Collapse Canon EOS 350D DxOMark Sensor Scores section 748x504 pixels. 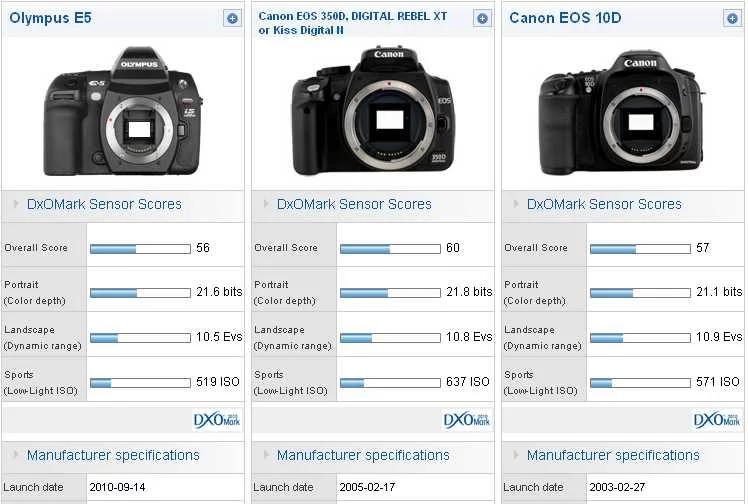pyautogui.click(x=266, y=204)
